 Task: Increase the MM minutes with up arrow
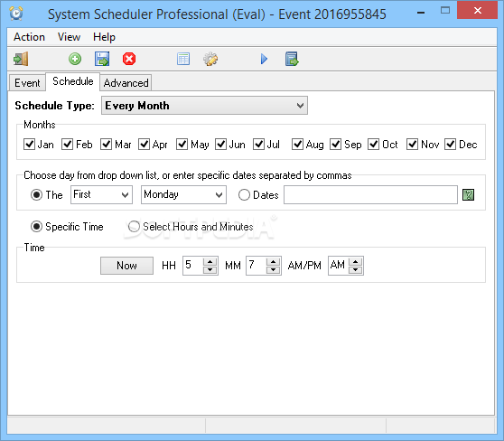click(x=273, y=261)
